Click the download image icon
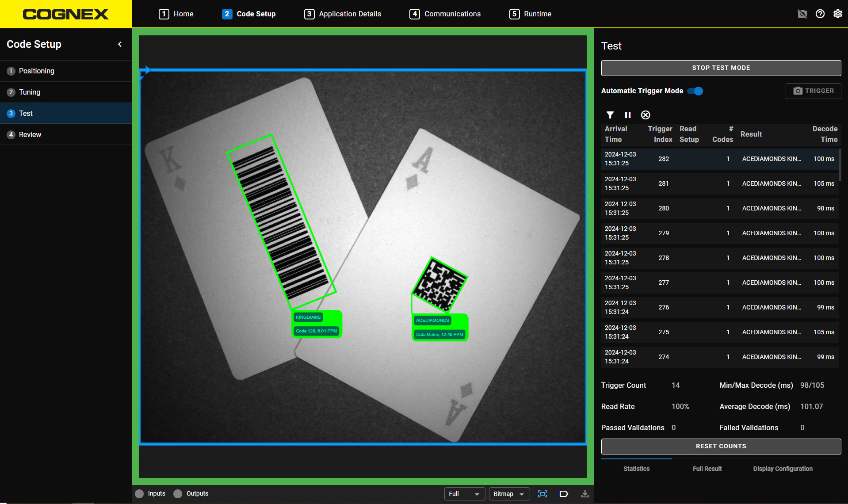The height and width of the screenshot is (504, 848). (585, 494)
